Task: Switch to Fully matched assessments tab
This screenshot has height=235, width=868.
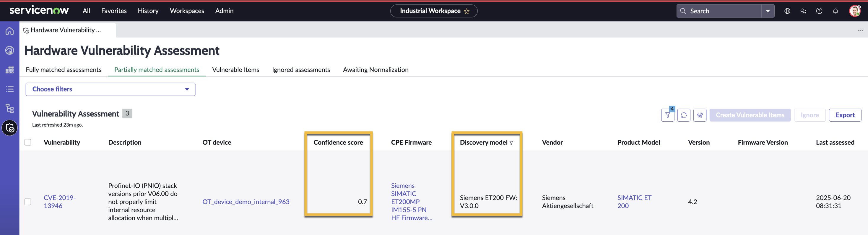Action: point(63,70)
